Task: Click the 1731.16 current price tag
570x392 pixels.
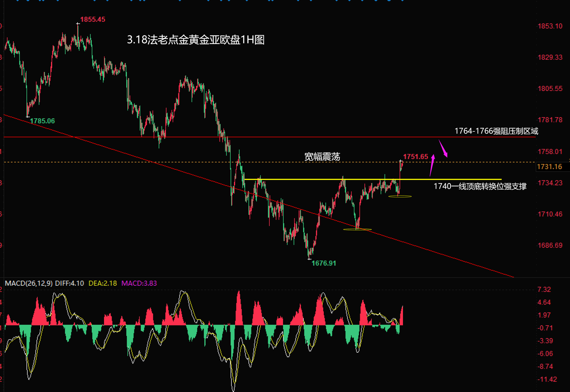Action: click(549, 166)
